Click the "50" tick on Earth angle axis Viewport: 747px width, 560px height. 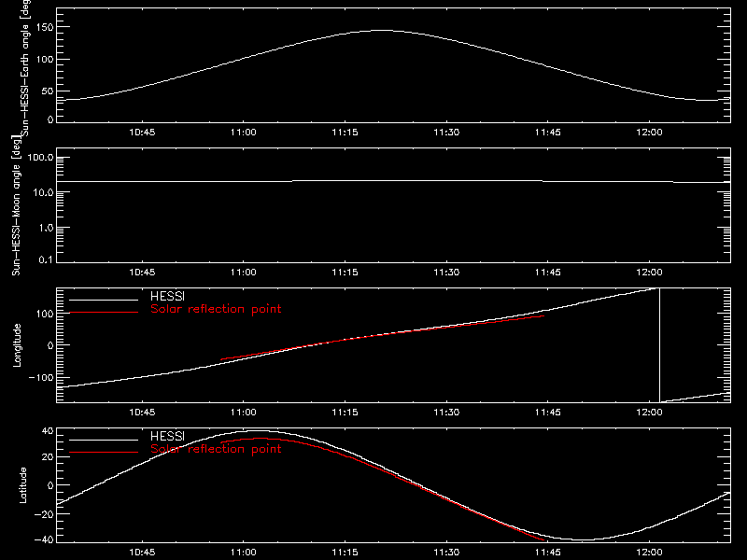click(x=48, y=91)
